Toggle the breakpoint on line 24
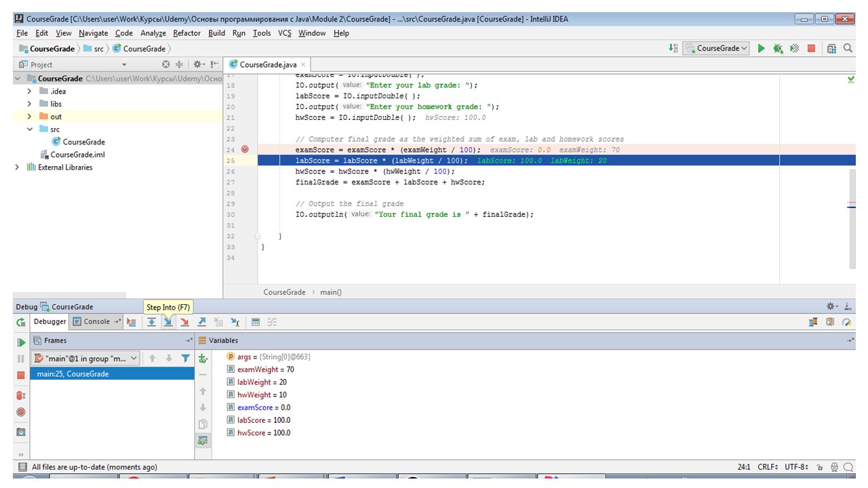868x488 pixels. [245, 150]
